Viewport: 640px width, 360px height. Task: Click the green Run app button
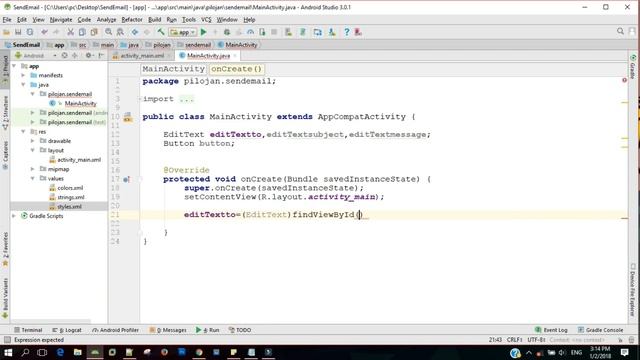203,32
